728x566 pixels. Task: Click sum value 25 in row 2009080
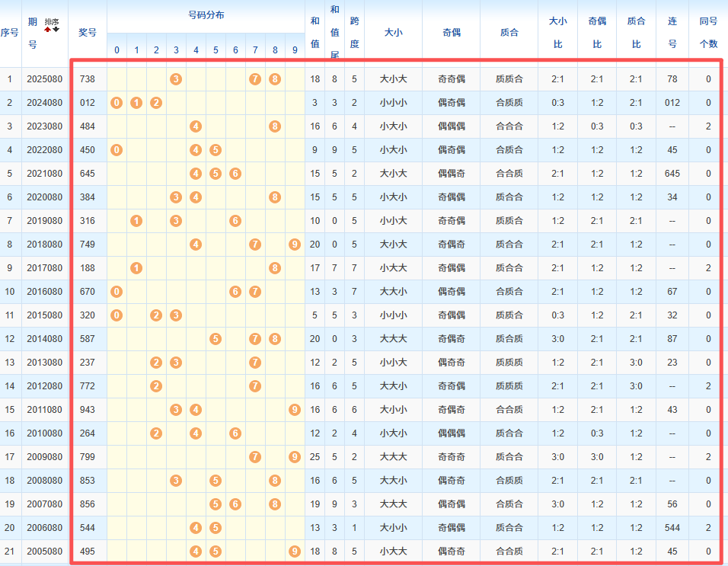[x=315, y=457]
